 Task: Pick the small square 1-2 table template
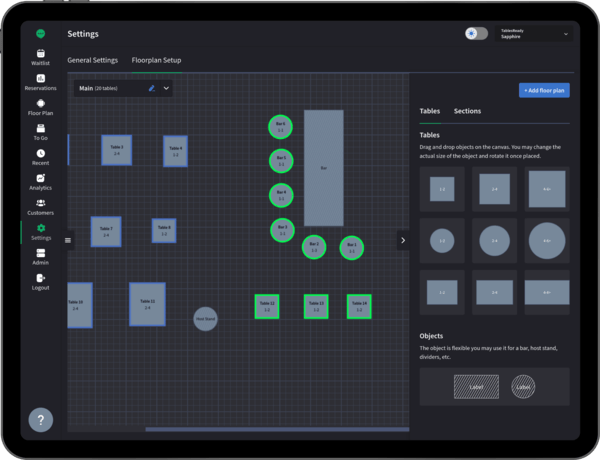(x=442, y=189)
